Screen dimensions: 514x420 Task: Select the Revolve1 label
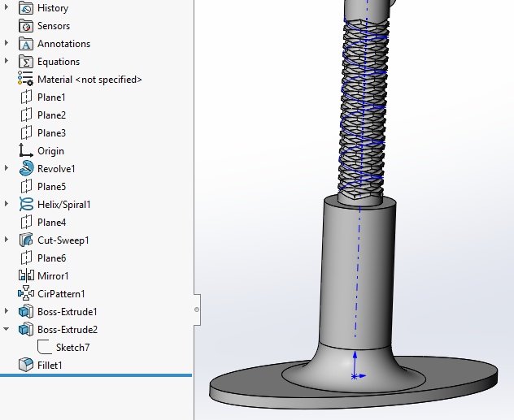pos(56,169)
